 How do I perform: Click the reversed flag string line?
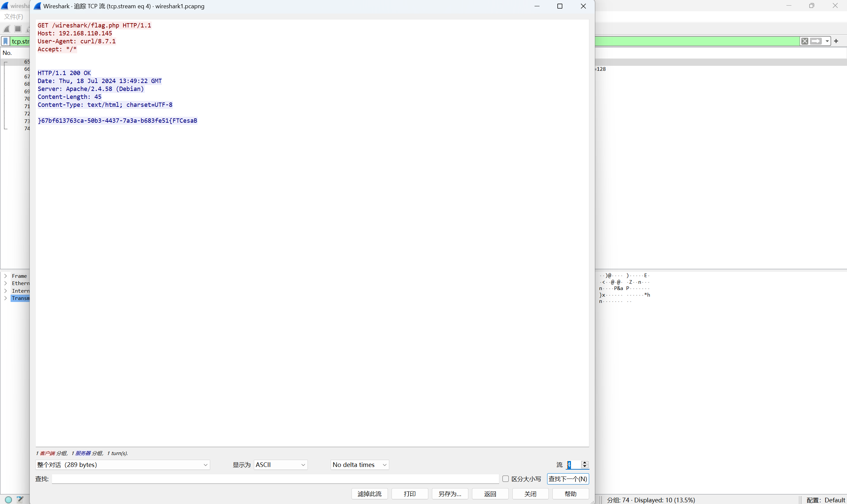click(x=117, y=121)
